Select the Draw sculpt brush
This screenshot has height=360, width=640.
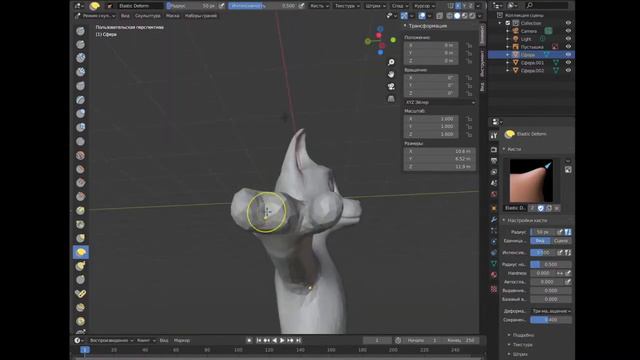80,31
